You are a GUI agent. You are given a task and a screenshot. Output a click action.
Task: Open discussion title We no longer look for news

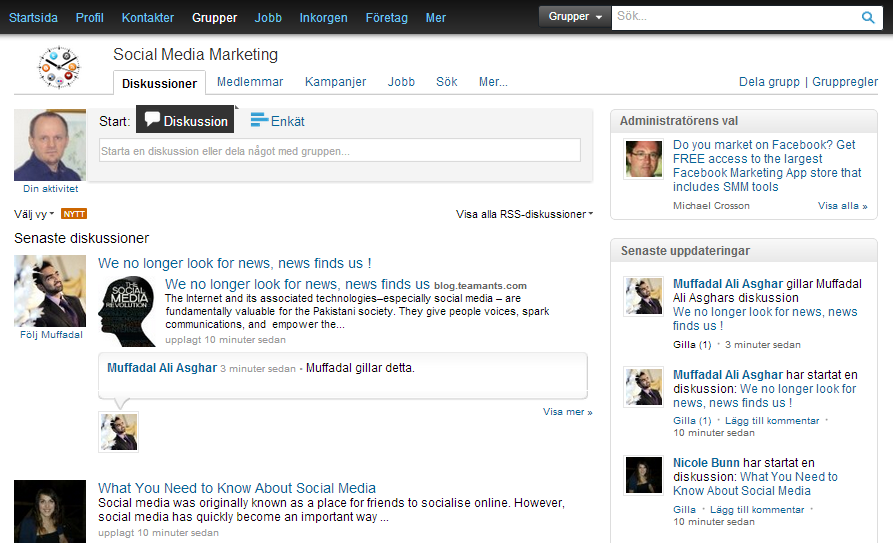tap(235, 263)
